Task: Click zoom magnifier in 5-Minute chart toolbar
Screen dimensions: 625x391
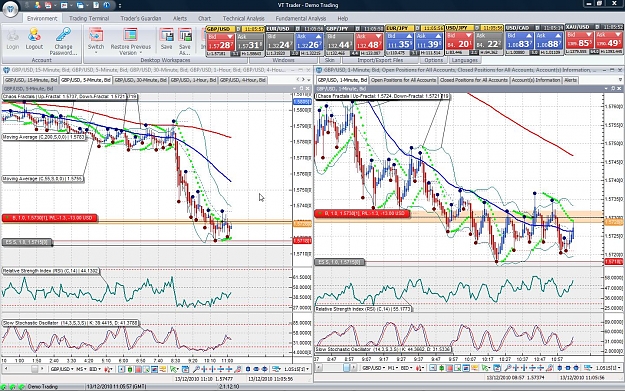Action: point(197,369)
